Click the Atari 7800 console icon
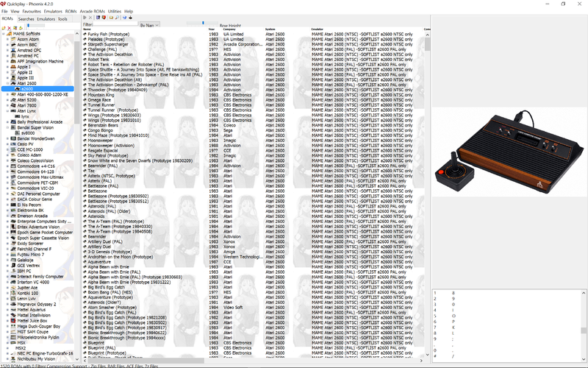588x368 pixels. (13, 105)
